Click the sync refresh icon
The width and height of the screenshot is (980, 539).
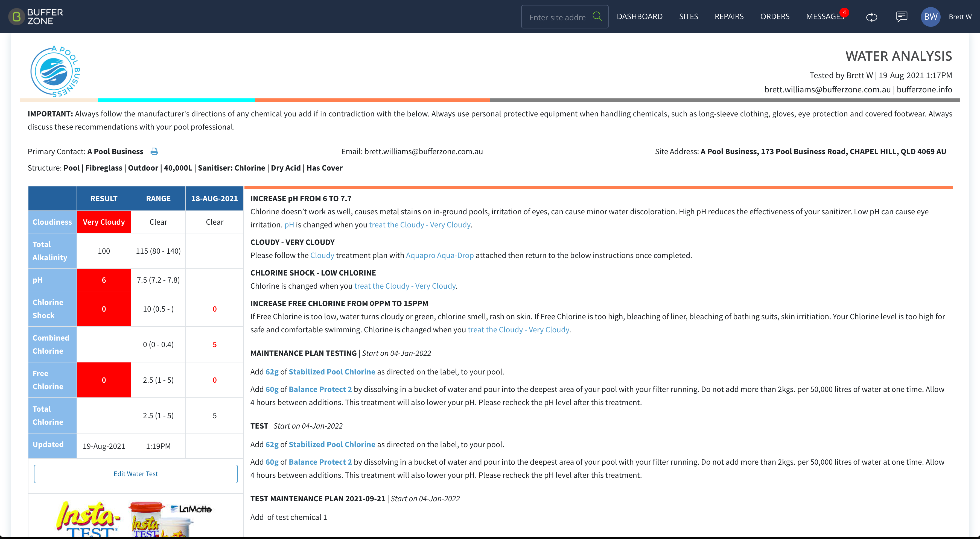(x=871, y=17)
